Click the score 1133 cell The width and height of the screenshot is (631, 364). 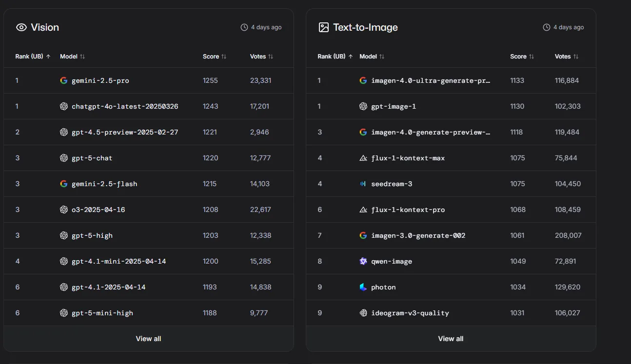(x=517, y=80)
